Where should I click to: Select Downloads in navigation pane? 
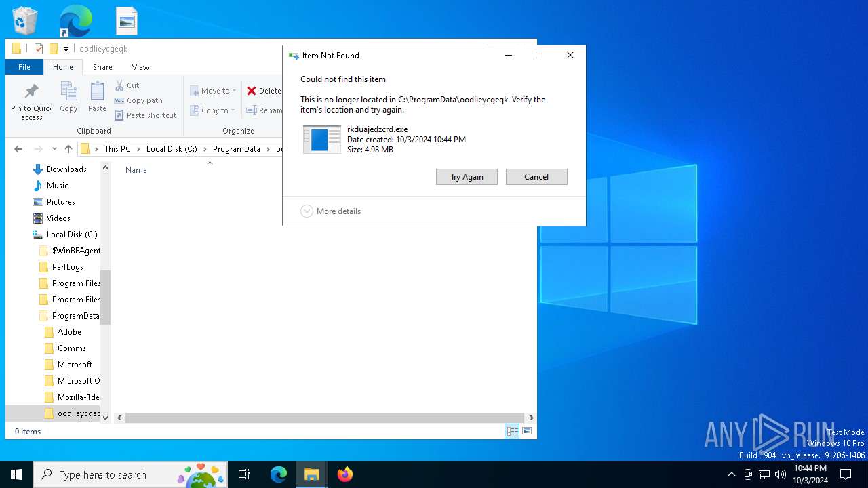[x=66, y=169]
